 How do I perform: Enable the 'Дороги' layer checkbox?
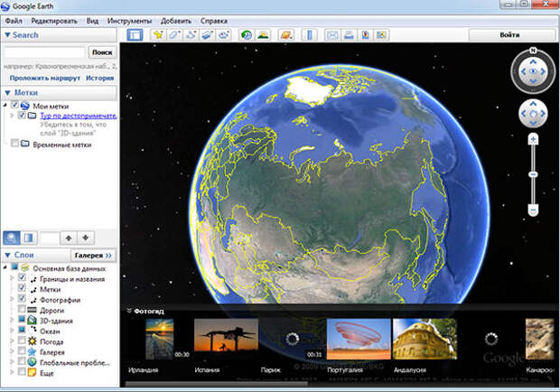(x=22, y=309)
